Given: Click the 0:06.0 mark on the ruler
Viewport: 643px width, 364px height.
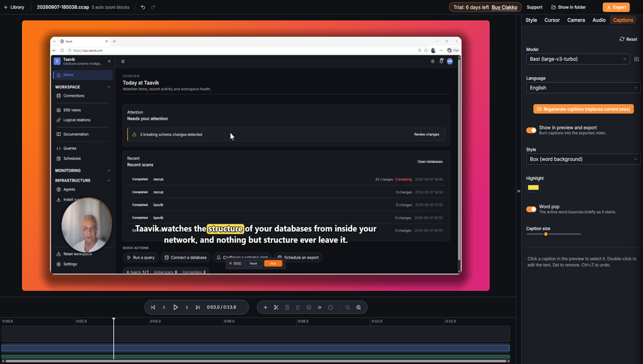Looking at the screenshot, I should [x=229, y=321].
